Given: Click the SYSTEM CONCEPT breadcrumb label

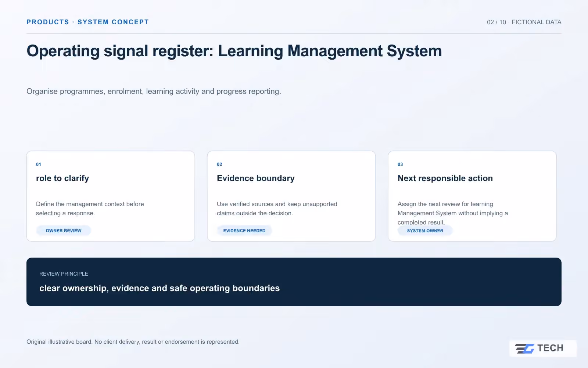Looking at the screenshot, I should tap(113, 22).
